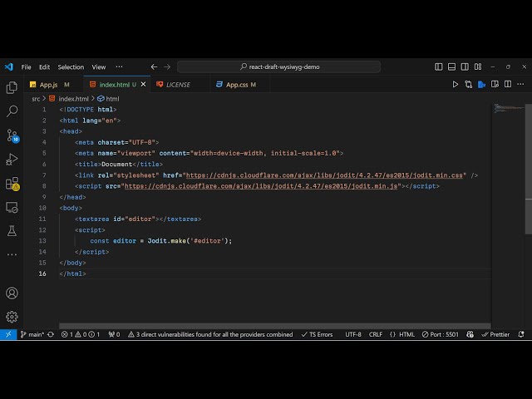Screen dimensions: 532x399
Task: Open Source Control view with pending changes
Action: pos(12,135)
